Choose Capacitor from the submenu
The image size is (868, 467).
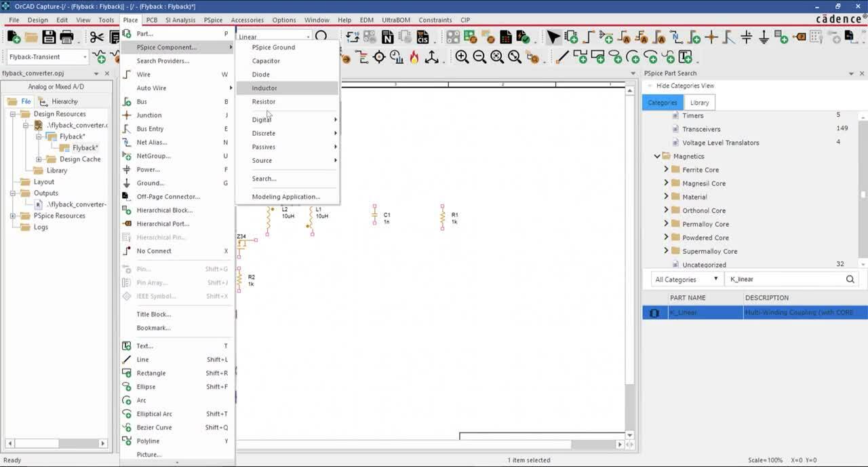click(x=287, y=61)
